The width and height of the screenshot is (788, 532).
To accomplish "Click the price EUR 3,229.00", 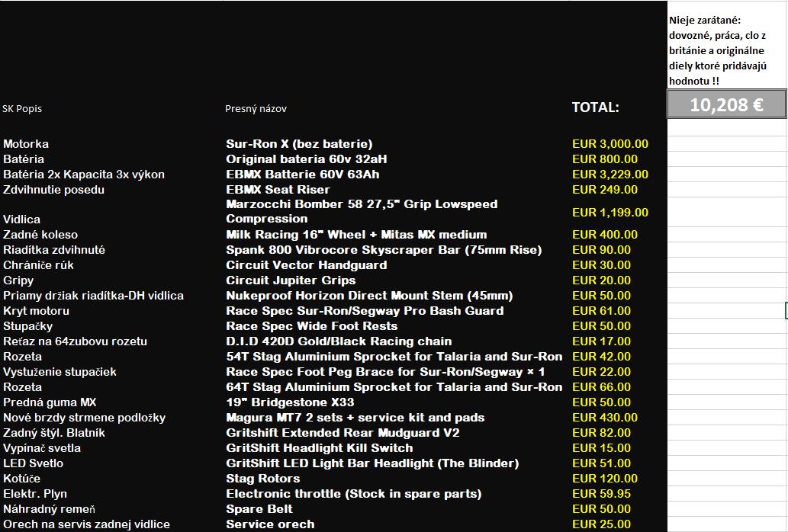I will tap(610, 175).
